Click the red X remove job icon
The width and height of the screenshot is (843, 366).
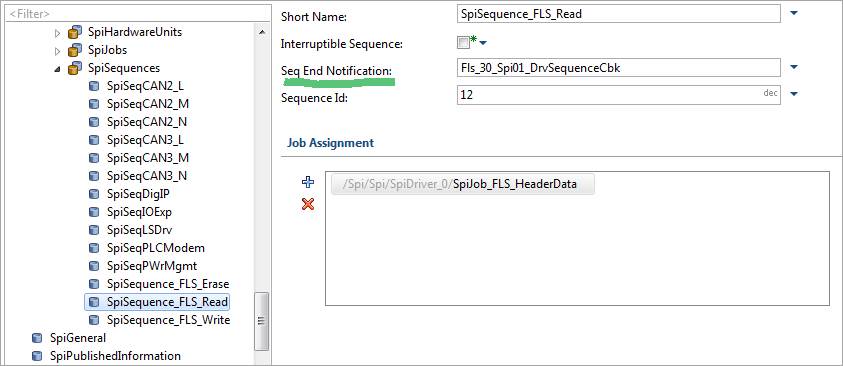(308, 204)
